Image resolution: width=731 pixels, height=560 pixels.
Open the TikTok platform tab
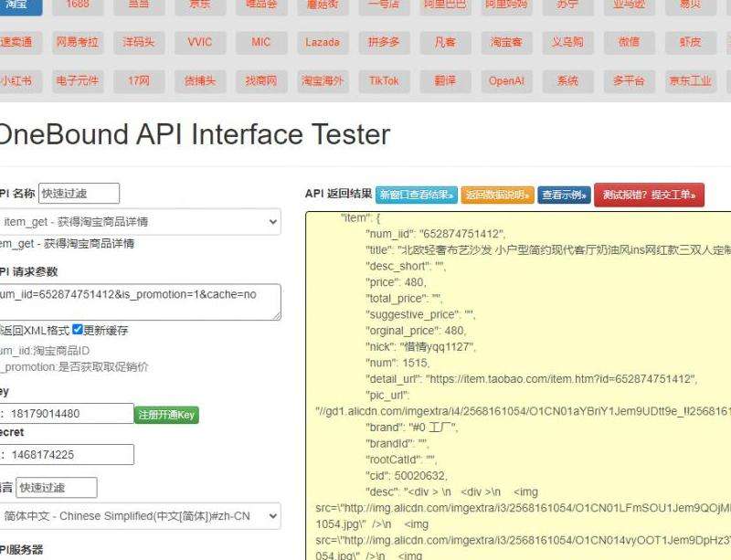pyautogui.click(x=384, y=81)
